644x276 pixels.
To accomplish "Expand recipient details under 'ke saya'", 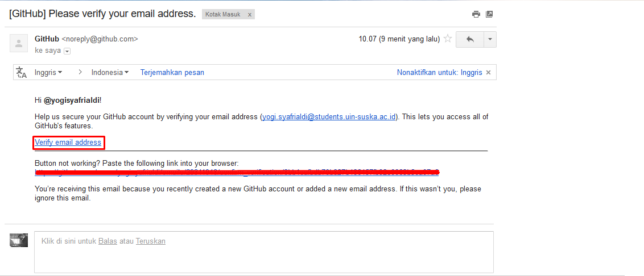I will tap(67, 51).
